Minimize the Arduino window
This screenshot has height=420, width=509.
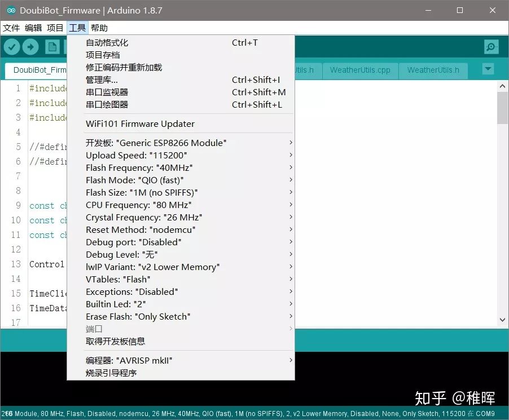tap(428, 10)
